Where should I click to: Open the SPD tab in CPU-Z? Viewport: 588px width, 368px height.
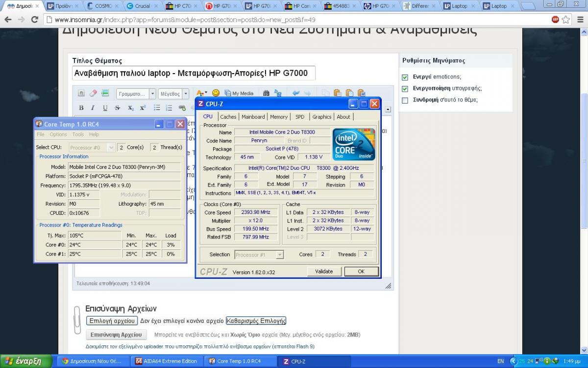click(300, 117)
